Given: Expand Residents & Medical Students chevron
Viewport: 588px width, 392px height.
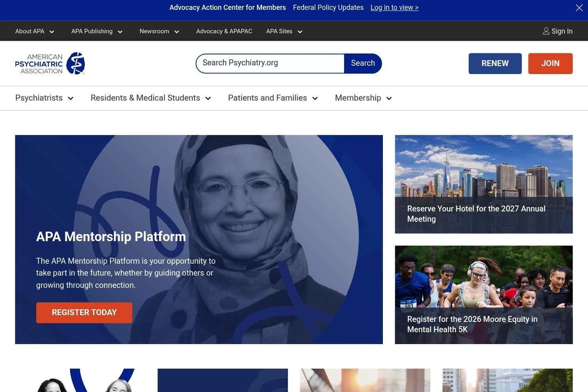Looking at the screenshot, I should pos(208,99).
